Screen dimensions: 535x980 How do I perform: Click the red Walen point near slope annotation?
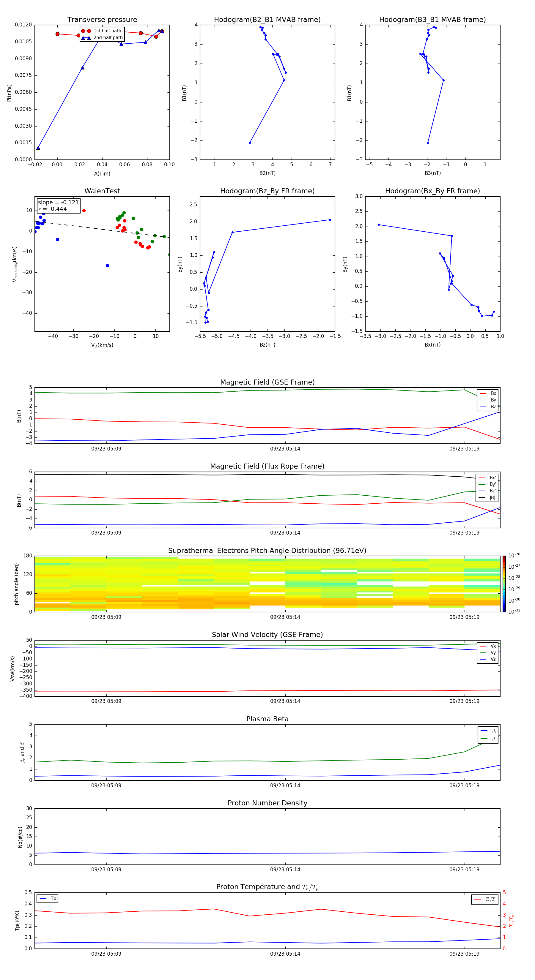(x=84, y=211)
